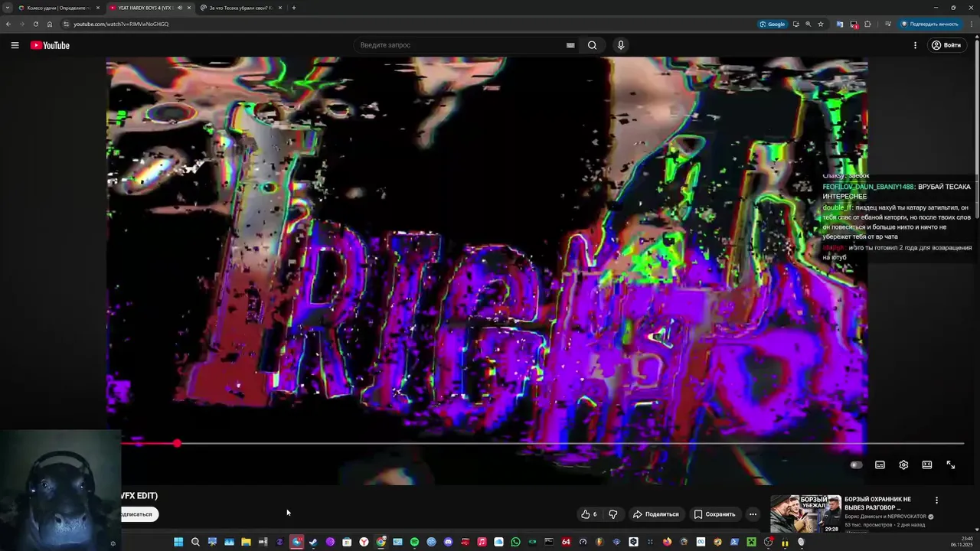
Task: Open options for the recommended video
Action: pos(936,500)
